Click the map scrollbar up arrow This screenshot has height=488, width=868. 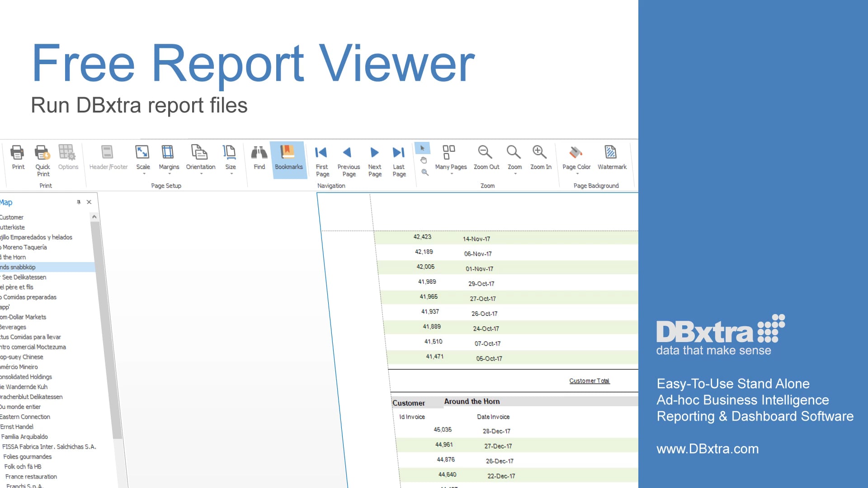coord(94,217)
